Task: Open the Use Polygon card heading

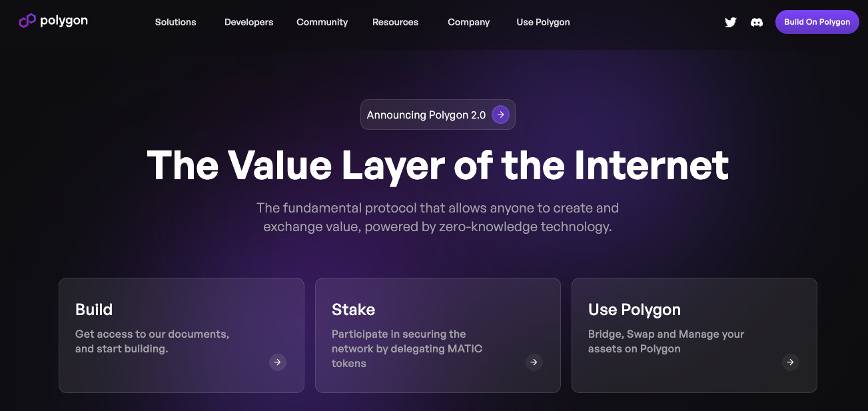Action: 634,310
